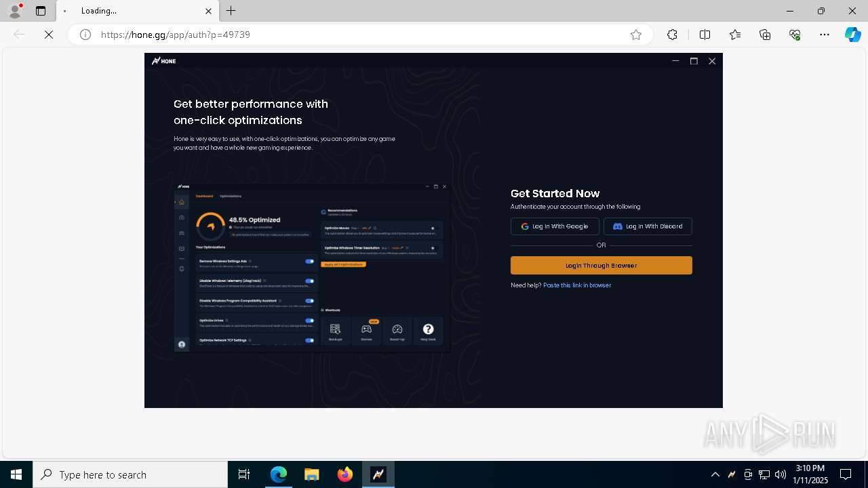Choose Log in with Discord
The height and width of the screenshot is (488, 868).
pyautogui.click(x=648, y=226)
